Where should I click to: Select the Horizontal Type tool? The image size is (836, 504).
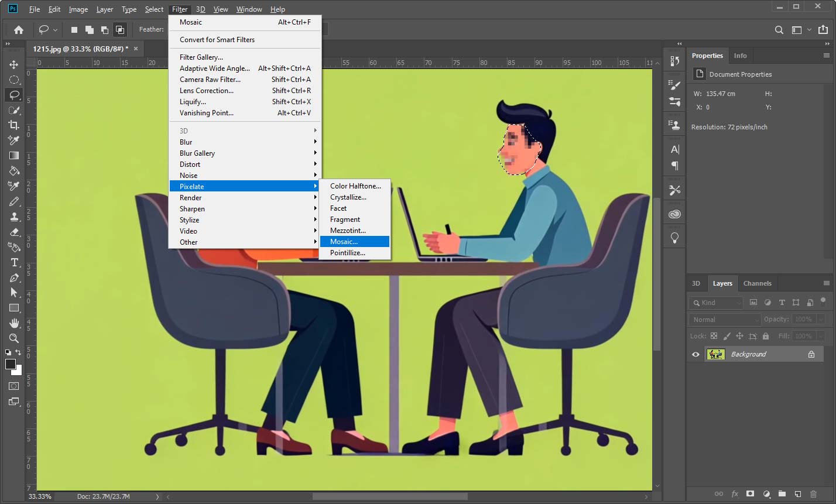point(15,263)
